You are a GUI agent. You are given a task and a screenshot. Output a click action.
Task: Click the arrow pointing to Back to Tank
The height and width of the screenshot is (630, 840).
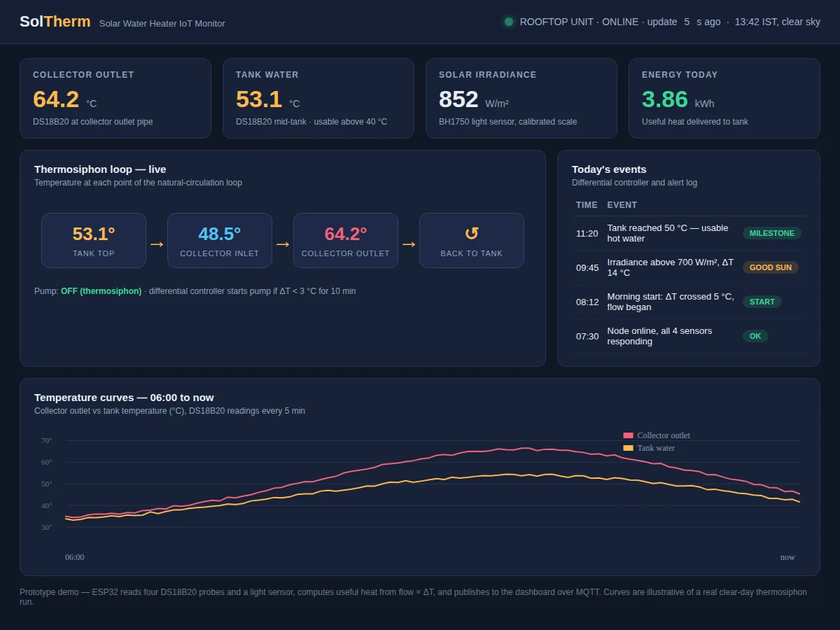point(409,244)
